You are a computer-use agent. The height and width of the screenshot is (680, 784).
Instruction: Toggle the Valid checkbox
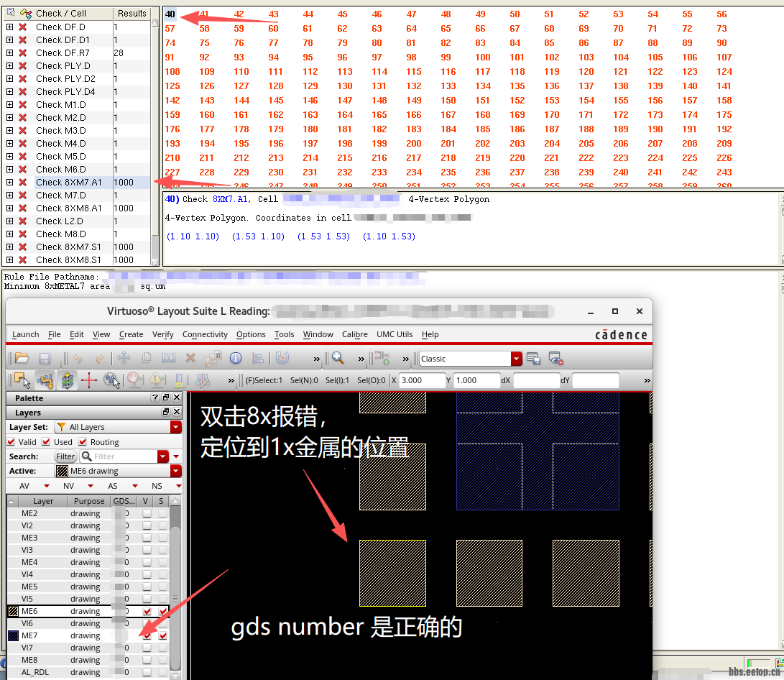(x=11, y=442)
